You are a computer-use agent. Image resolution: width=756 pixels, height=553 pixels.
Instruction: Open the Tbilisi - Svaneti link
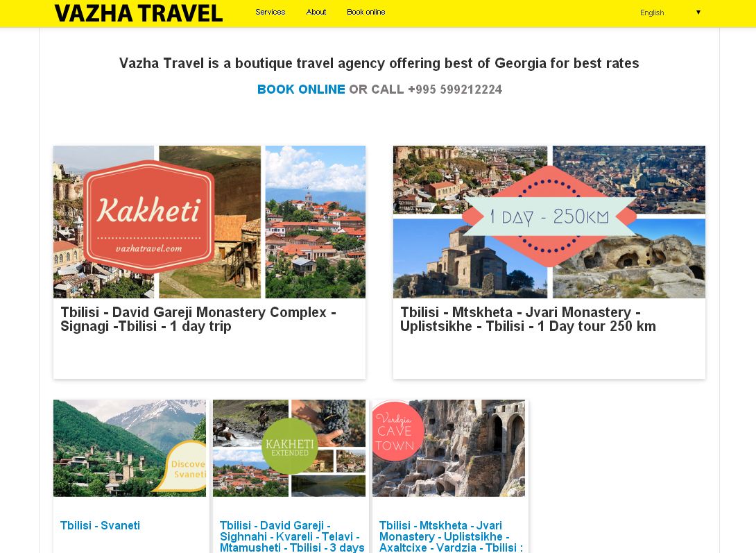click(101, 525)
